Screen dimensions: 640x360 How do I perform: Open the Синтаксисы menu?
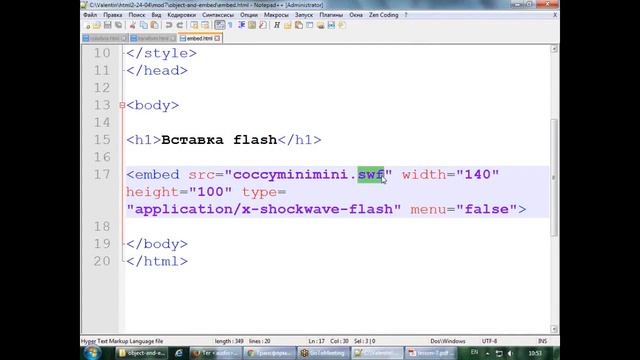[218, 15]
